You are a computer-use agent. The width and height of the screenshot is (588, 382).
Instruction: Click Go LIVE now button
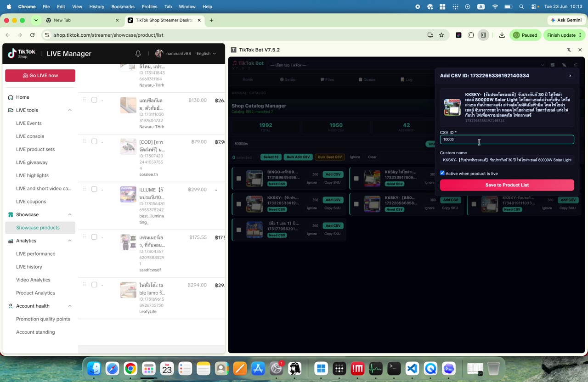(40, 75)
